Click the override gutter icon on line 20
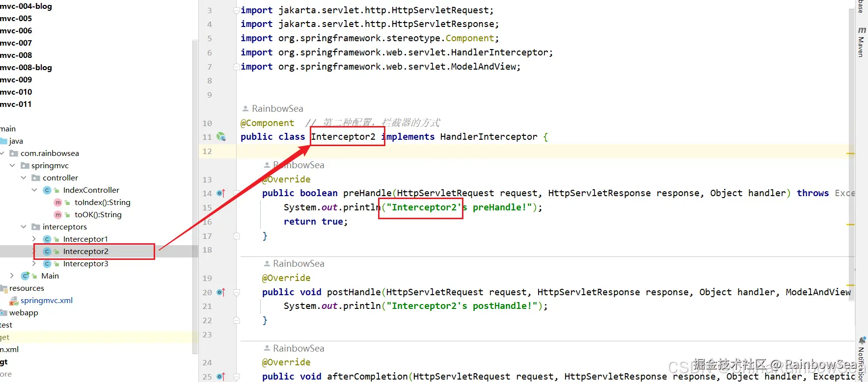 (221, 292)
